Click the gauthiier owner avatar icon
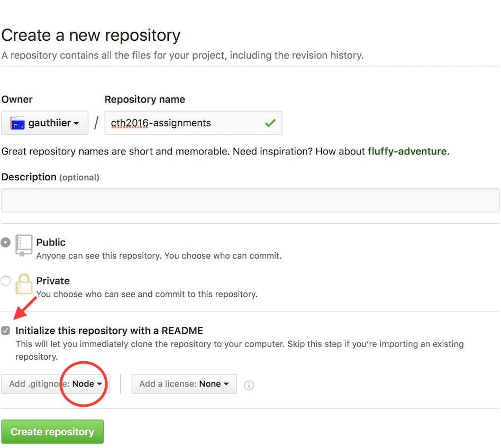Viewport: 501px width, 448px height. pyautogui.click(x=18, y=123)
